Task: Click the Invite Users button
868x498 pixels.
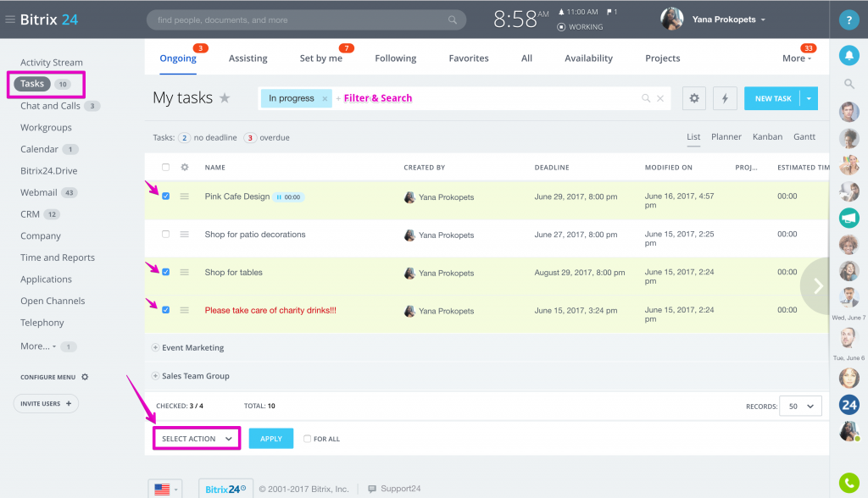Action: coord(46,403)
